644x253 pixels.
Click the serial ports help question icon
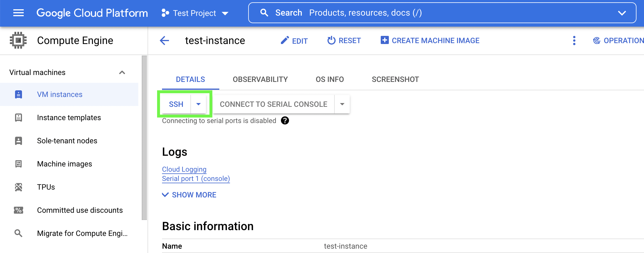pos(285,120)
